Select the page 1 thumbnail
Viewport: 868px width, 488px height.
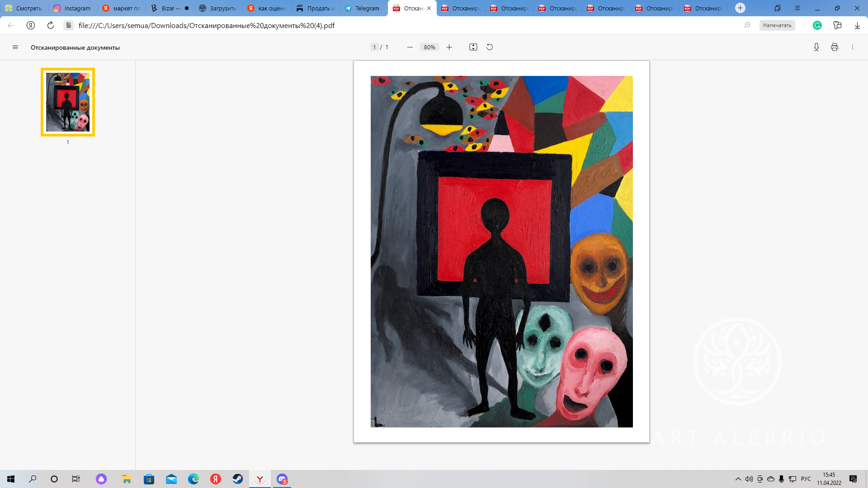[x=68, y=102]
